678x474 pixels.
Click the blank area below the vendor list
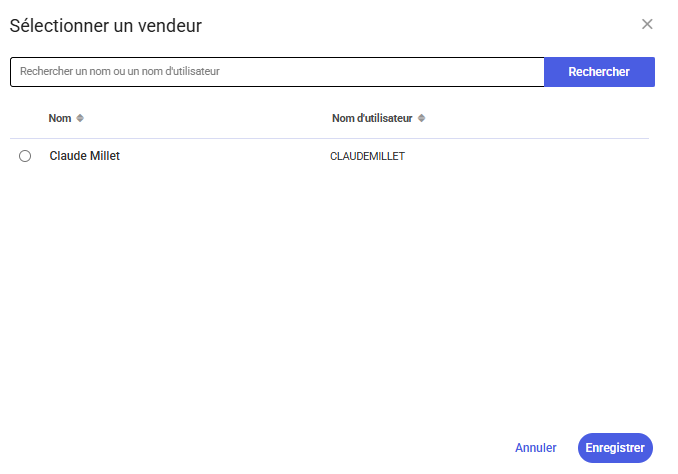330,300
